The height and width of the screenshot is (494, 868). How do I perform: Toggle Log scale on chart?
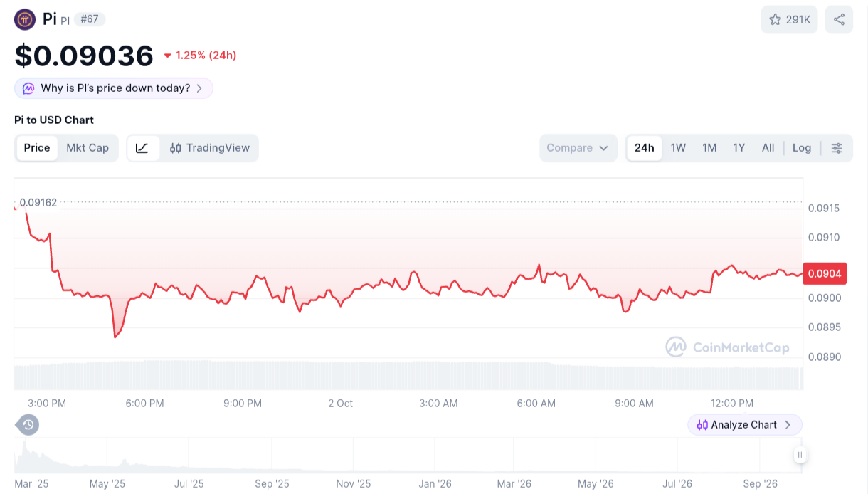[x=802, y=148]
